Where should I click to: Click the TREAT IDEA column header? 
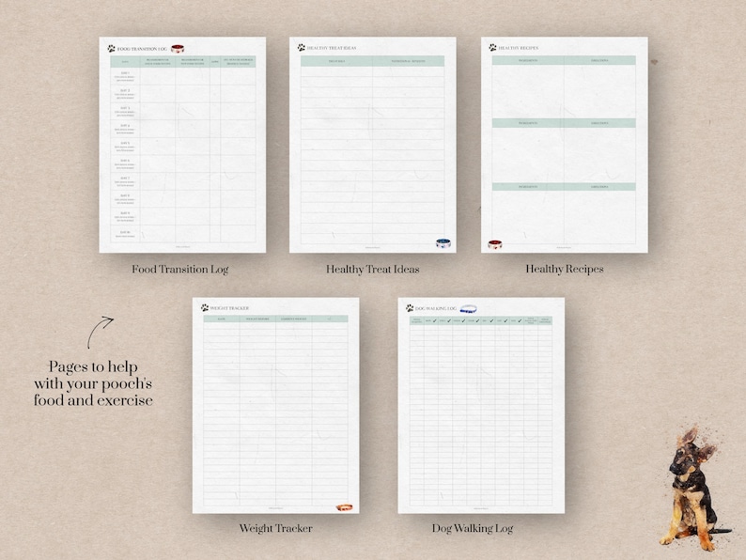[337, 61]
